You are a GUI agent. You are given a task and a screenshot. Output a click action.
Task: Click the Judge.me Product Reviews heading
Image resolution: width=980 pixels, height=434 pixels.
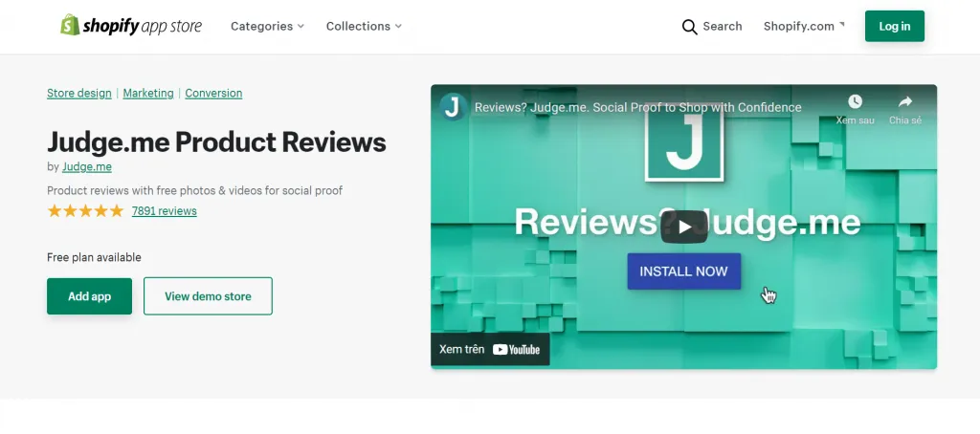[x=216, y=142]
